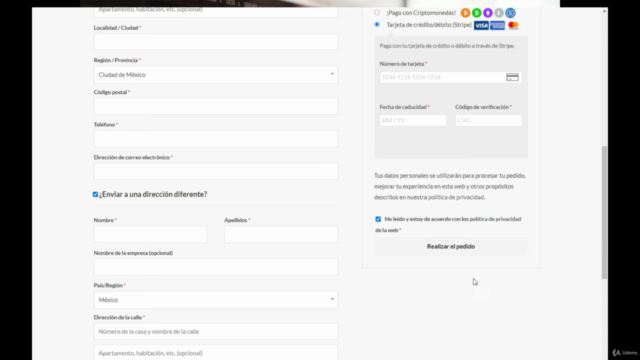
Task: Focus the Fecha de caducidad MM / YY field
Action: click(x=413, y=120)
